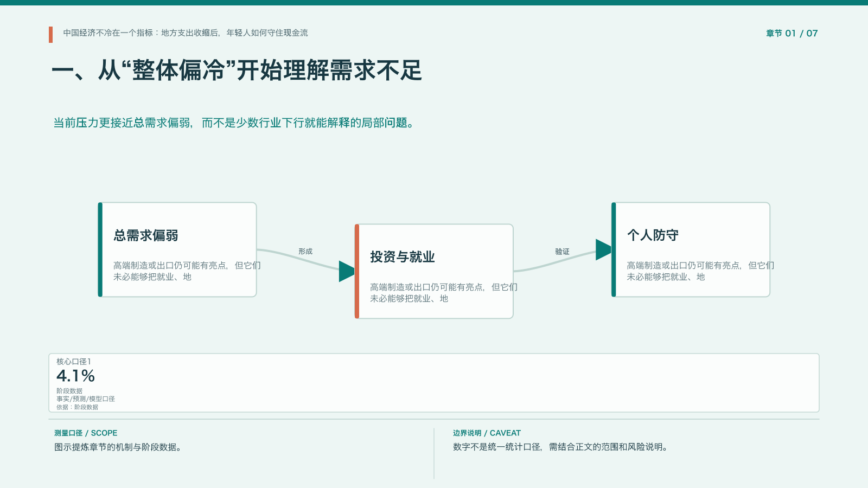This screenshot has height=488, width=868.
Task: Click the body text in 个人防守 card
Action: pyautogui.click(x=700, y=271)
